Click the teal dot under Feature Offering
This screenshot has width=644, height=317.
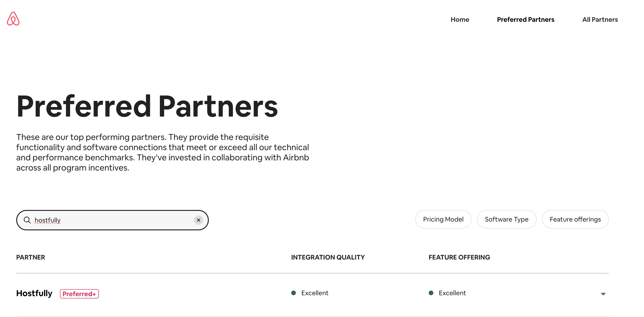coord(431,292)
